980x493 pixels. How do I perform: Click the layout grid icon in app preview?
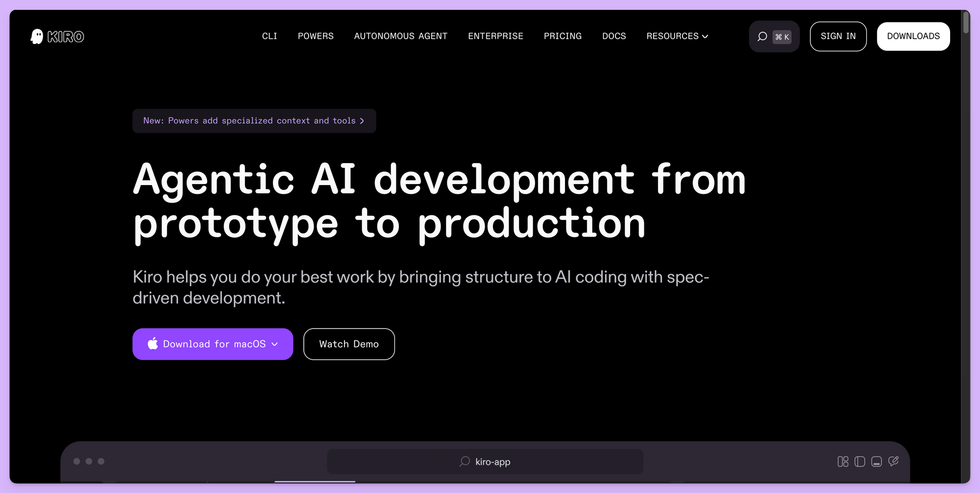click(x=842, y=462)
